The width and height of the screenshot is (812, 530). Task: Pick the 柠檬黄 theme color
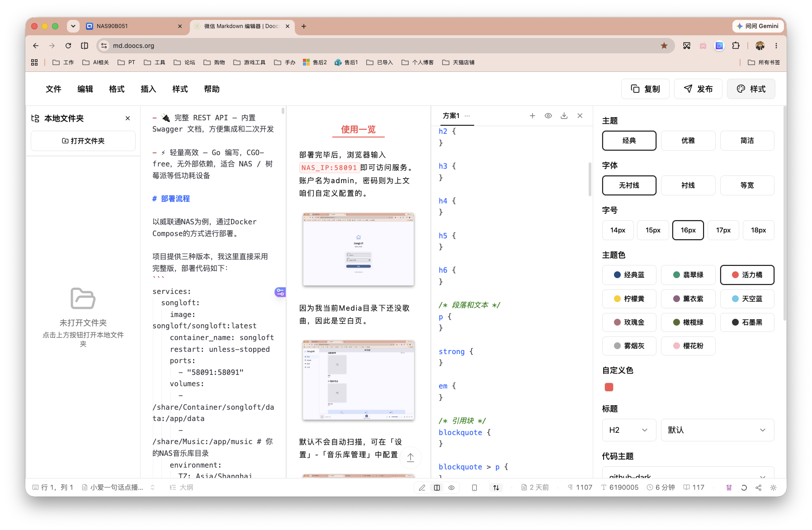629,299
